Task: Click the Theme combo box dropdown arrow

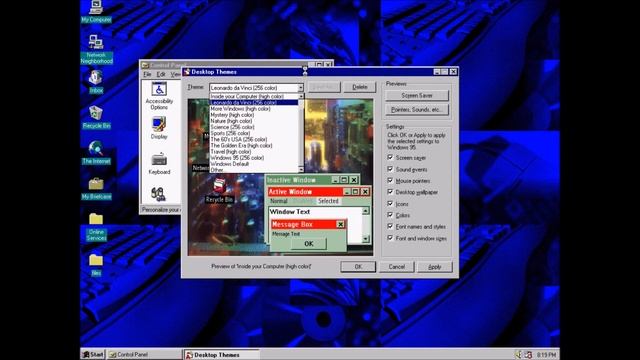Action: tap(300, 88)
